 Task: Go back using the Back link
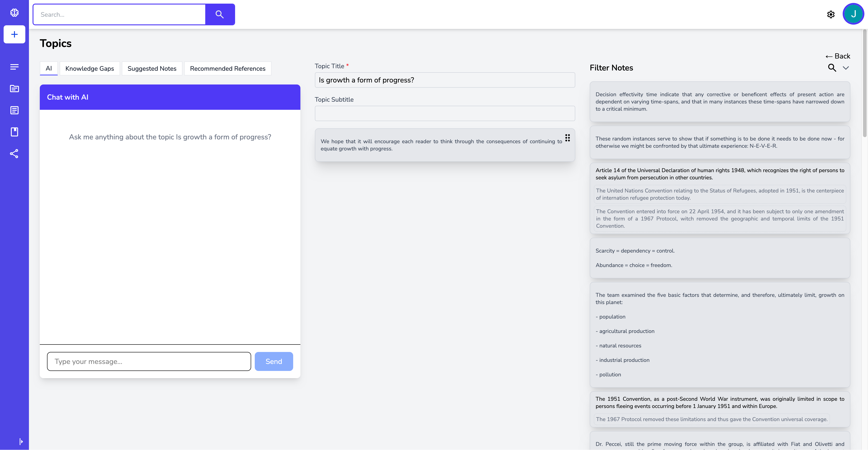pos(838,56)
